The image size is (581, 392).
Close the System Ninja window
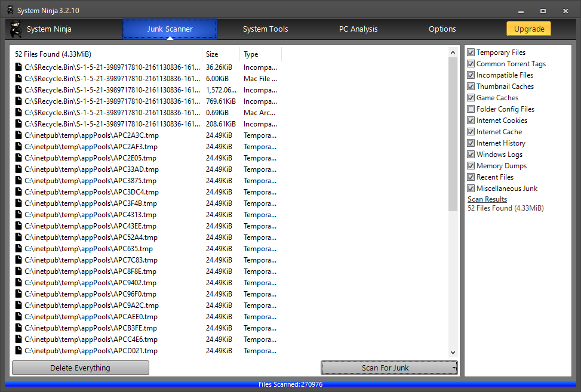tap(565, 11)
